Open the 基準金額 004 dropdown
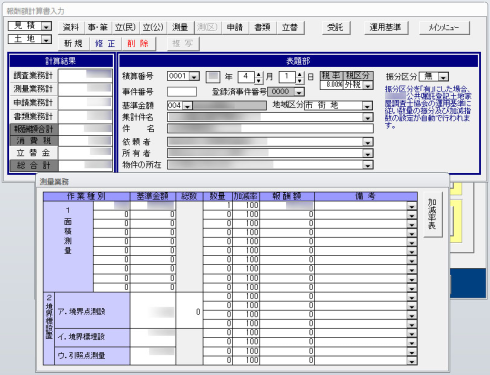 (x=188, y=106)
